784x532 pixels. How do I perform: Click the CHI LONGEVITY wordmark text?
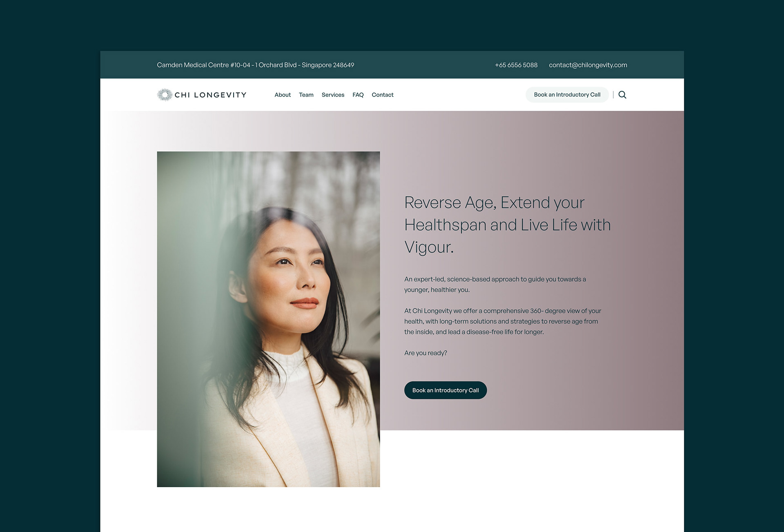tap(211, 95)
